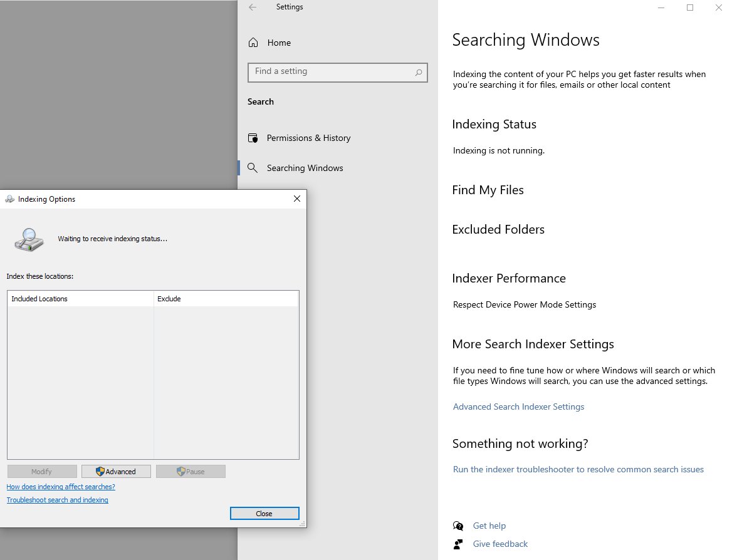The height and width of the screenshot is (560, 732).
Task: Click the Give feedback person icon
Action: pyautogui.click(x=458, y=544)
